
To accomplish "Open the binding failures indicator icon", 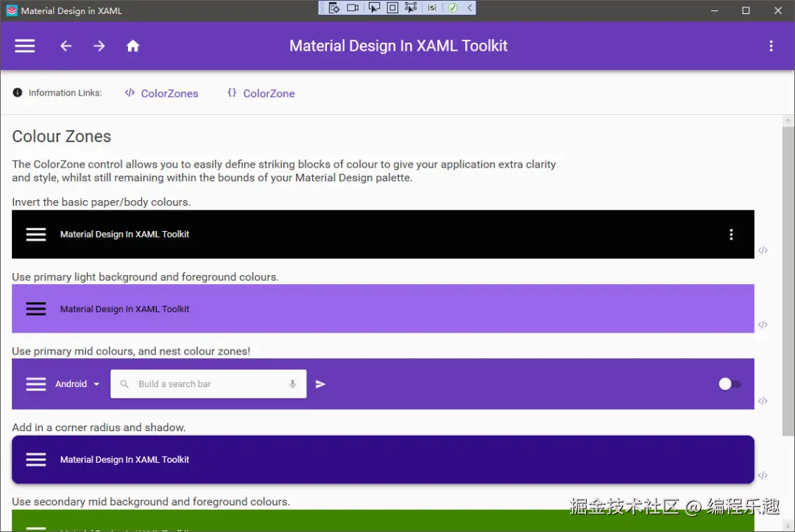I will click(432, 7).
